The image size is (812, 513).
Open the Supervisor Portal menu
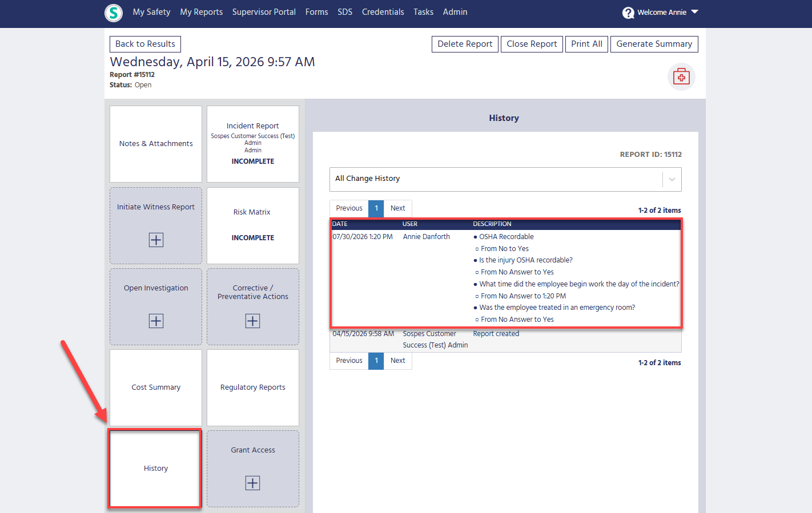[264, 12]
